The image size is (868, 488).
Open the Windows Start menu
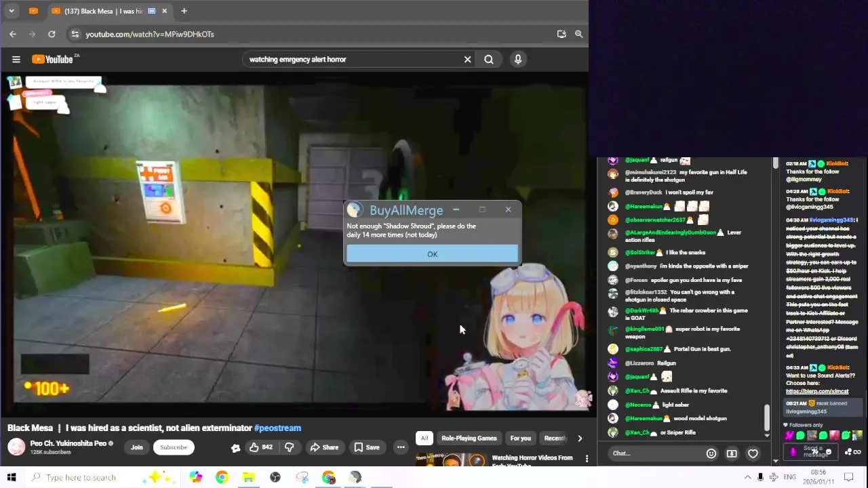tap(12, 477)
